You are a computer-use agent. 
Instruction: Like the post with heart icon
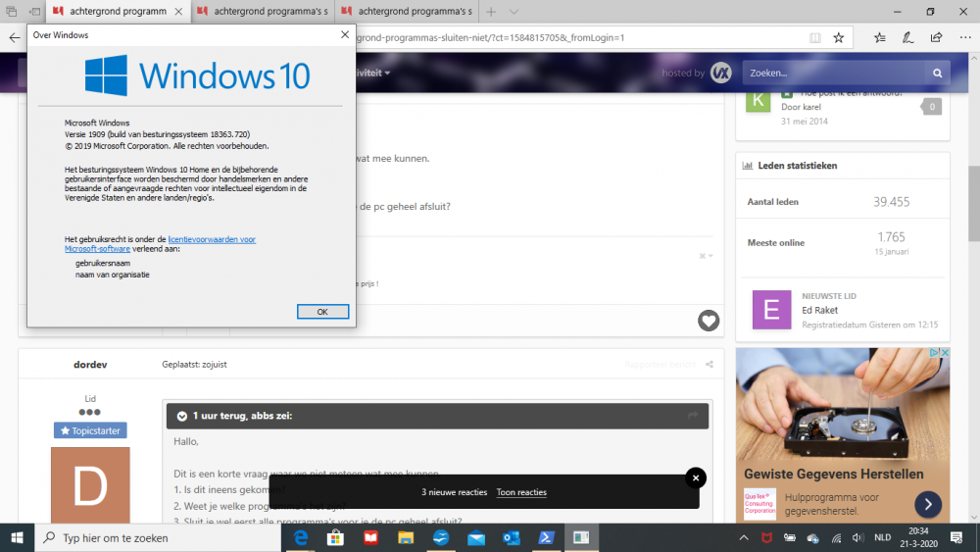pos(709,321)
